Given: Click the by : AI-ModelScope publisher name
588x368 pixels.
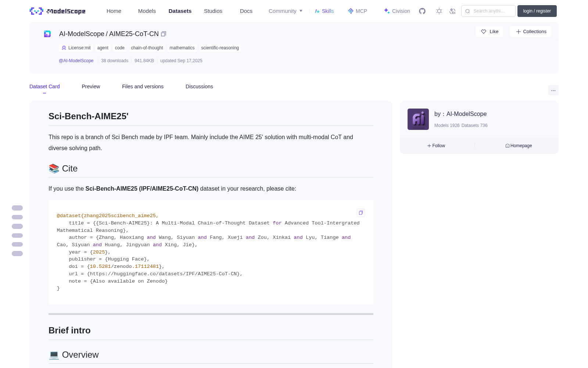Looking at the screenshot, I should tap(460, 114).
